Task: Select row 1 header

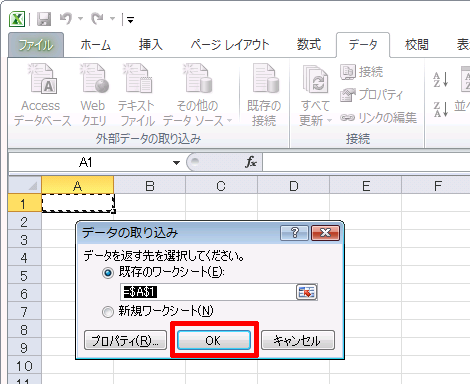Action: (x=25, y=203)
